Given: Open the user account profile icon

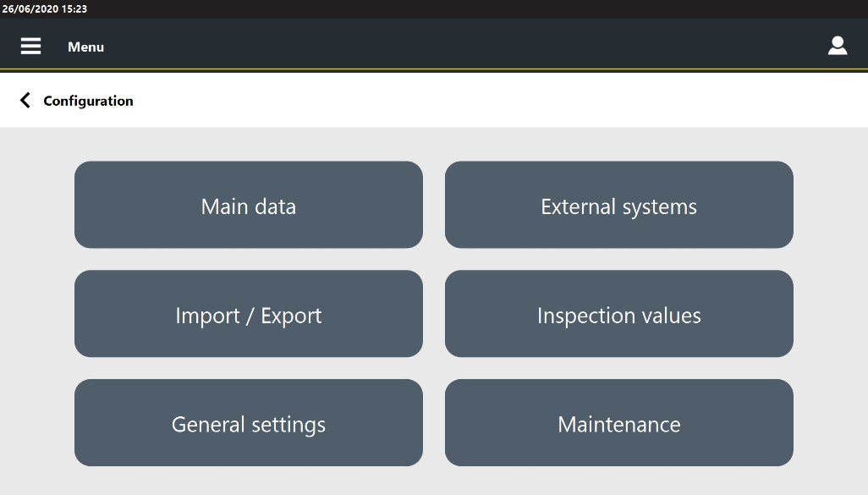Looking at the screenshot, I should click(837, 47).
